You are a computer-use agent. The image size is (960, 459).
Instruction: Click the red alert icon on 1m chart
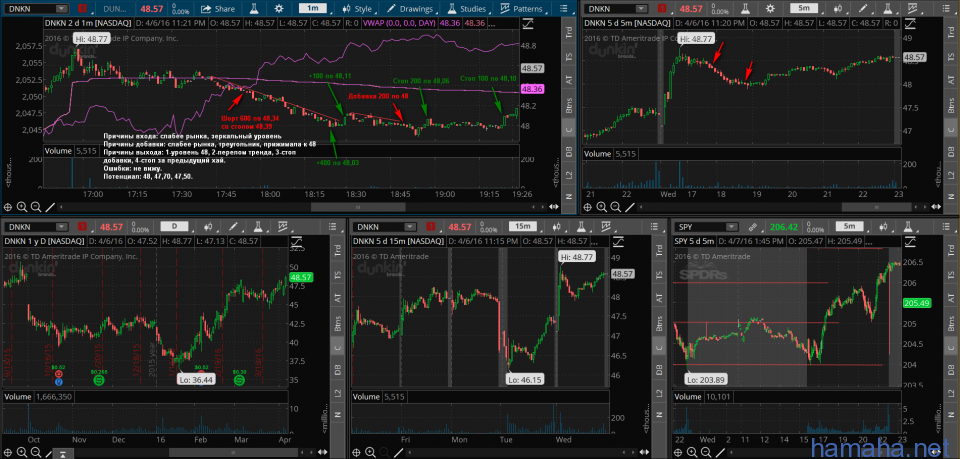point(83,9)
